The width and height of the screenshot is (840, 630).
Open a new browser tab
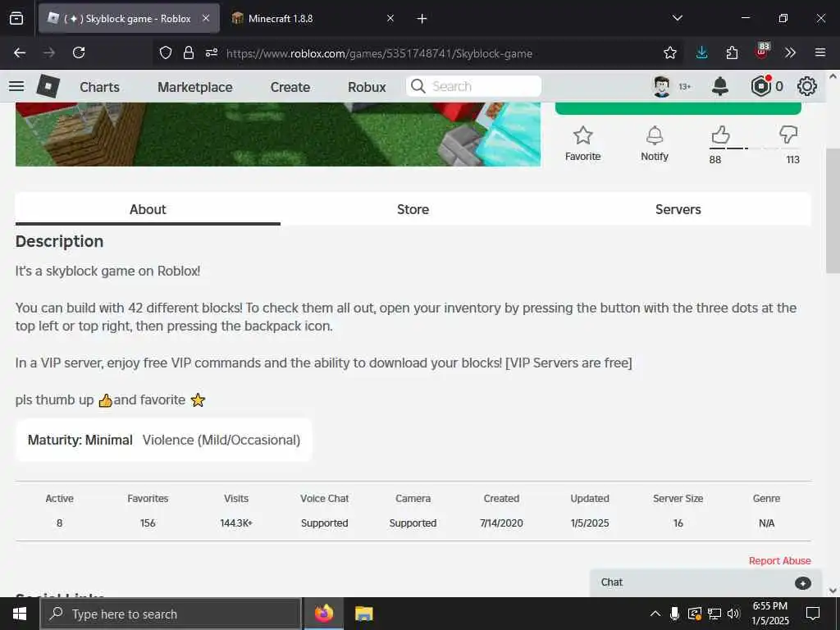[x=422, y=19]
